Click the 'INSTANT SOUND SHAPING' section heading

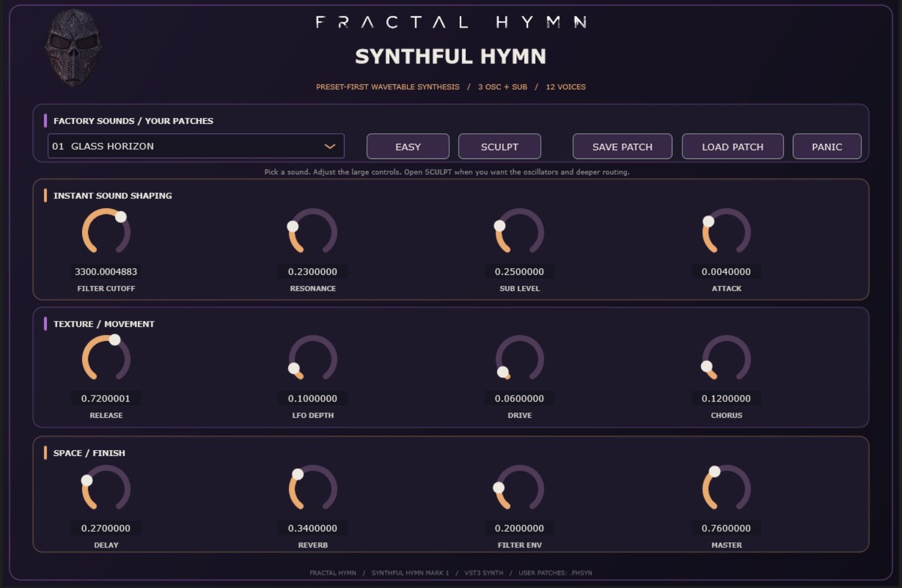click(113, 195)
